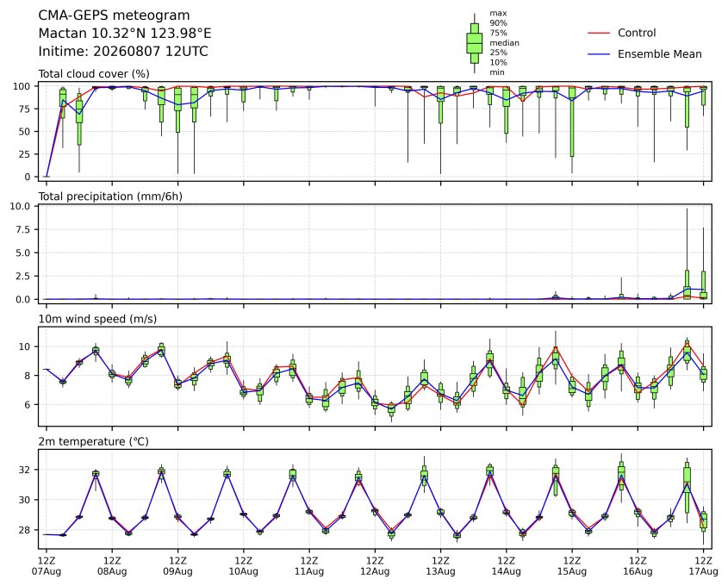
Task: Click the '12Z 11Aug' x-axis label
Action: click(309, 566)
